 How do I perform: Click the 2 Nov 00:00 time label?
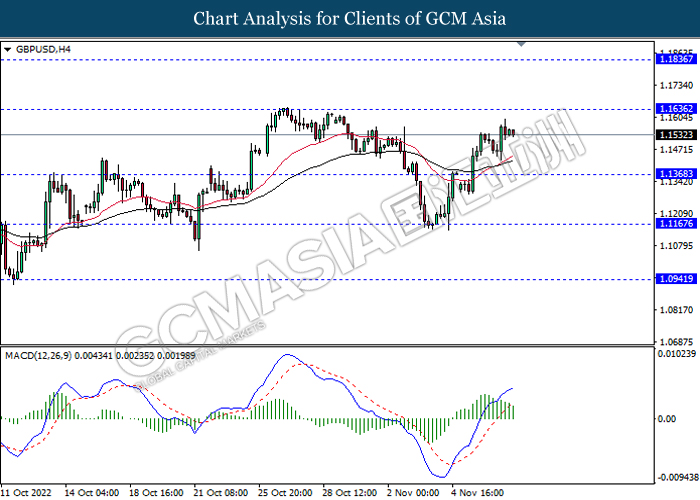413,492
